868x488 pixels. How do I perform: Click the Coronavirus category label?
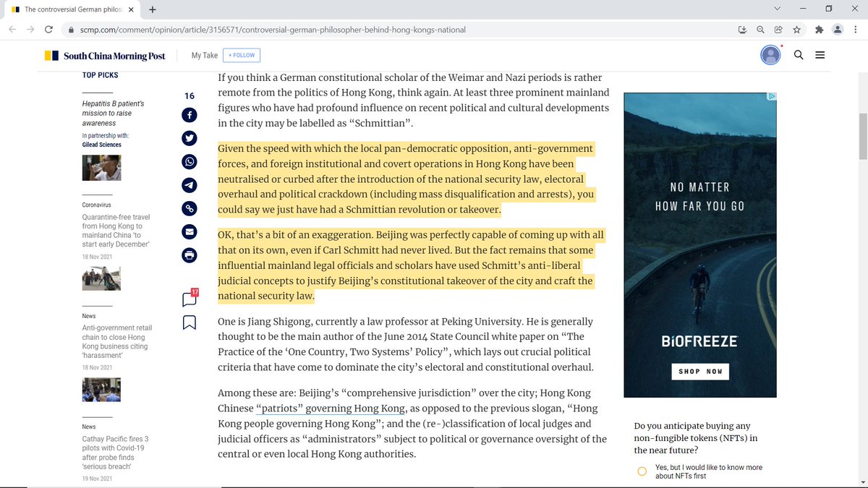(x=98, y=205)
